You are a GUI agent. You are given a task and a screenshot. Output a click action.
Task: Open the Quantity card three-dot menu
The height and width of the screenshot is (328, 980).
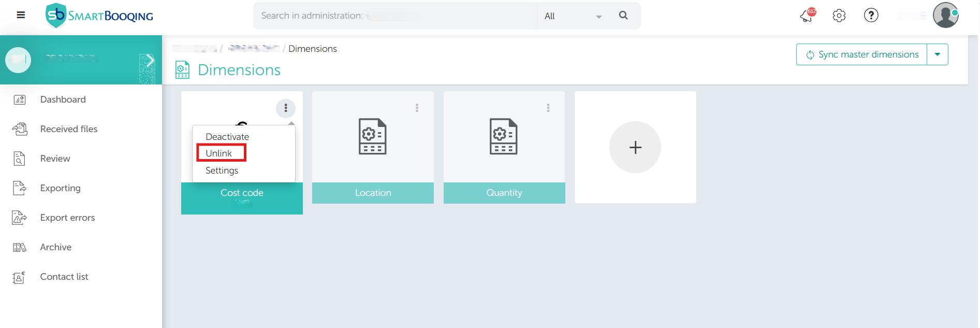pyautogui.click(x=548, y=108)
